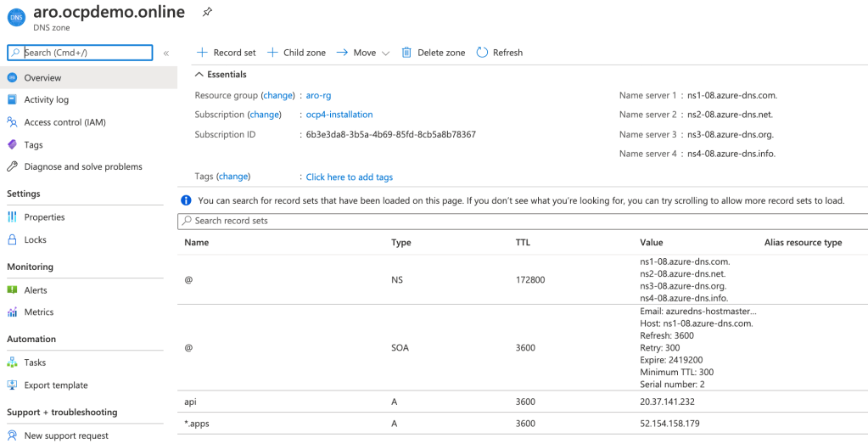
Task: Open Diagnose and solve problems
Action: point(82,166)
